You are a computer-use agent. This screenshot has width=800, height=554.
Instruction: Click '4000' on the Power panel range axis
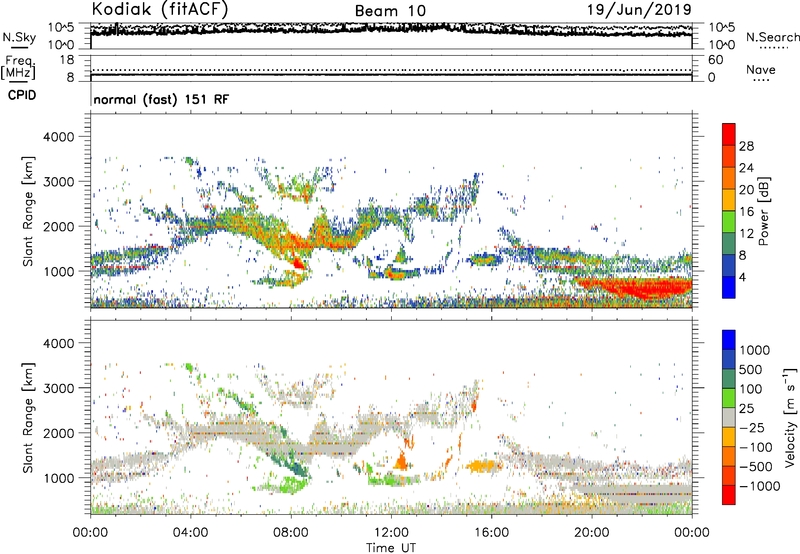point(59,137)
